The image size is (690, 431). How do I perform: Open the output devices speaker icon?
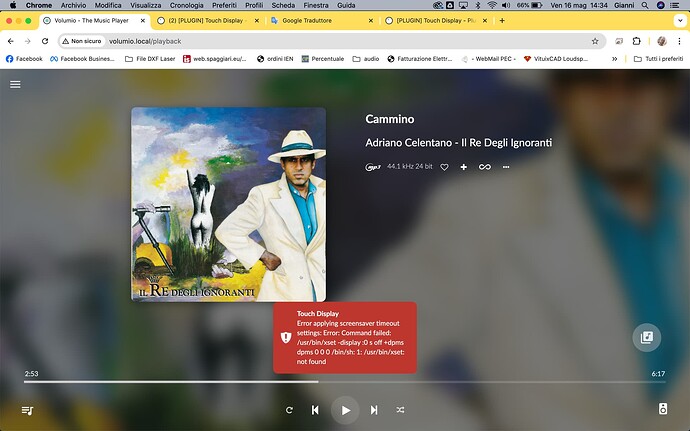663,409
